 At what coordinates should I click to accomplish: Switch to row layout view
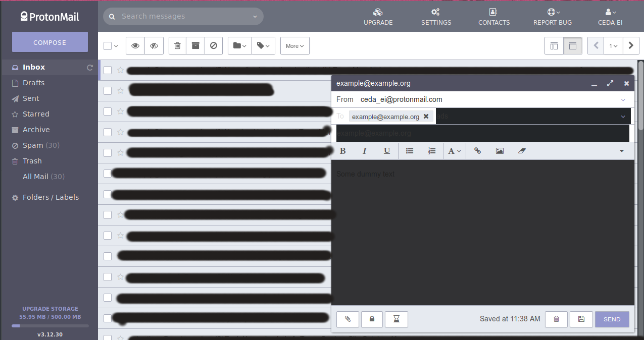point(573,46)
